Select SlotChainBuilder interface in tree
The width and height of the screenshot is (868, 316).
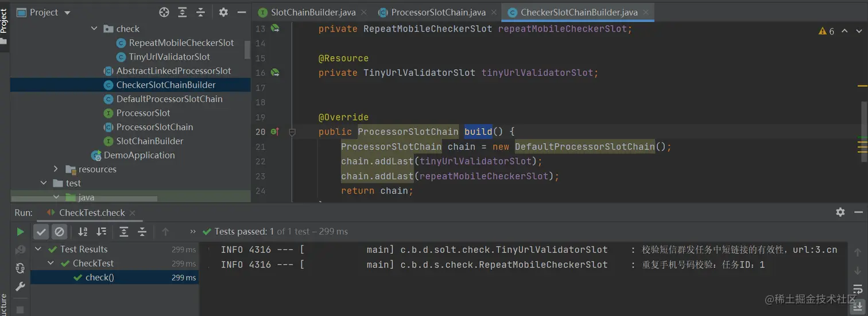click(x=150, y=141)
